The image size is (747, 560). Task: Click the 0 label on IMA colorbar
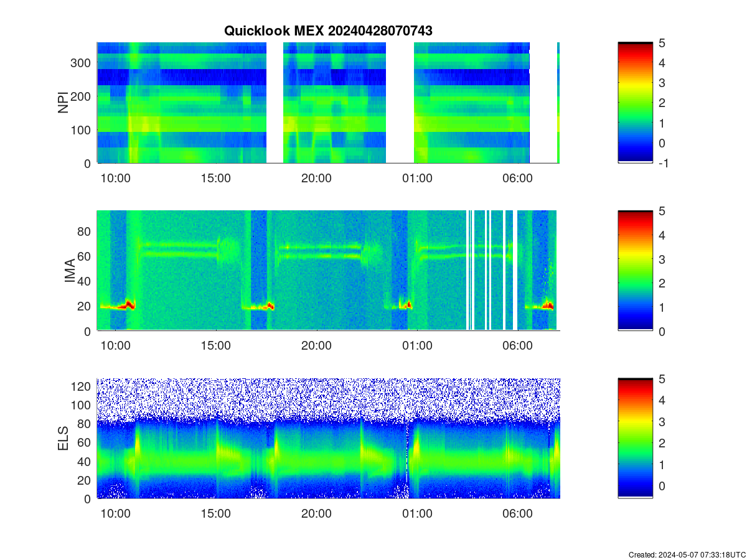pyautogui.click(x=662, y=331)
